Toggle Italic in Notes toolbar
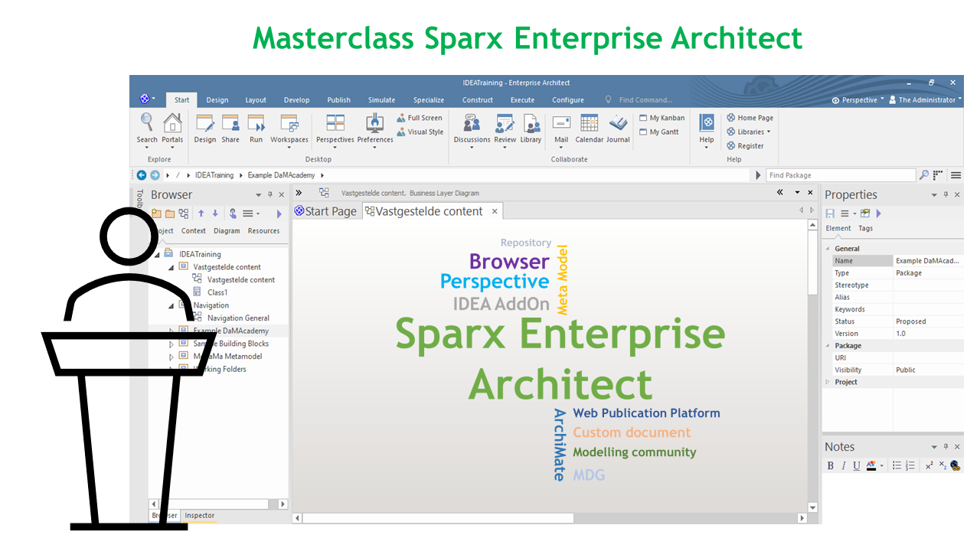The width and height of the screenshot is (980, 551). 844,465
